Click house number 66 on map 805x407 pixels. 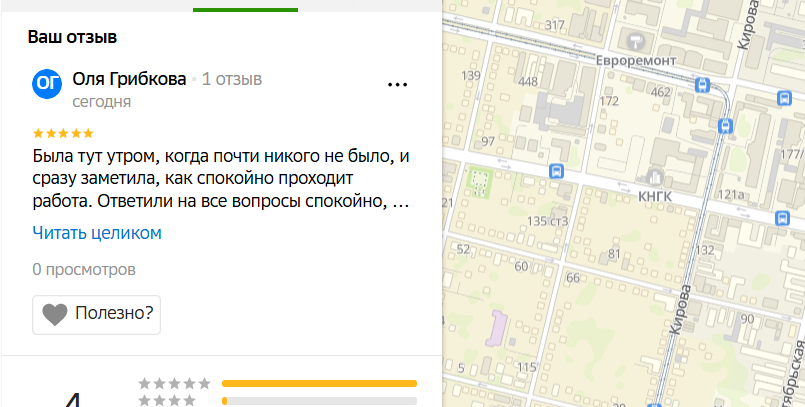coord(573,278)
